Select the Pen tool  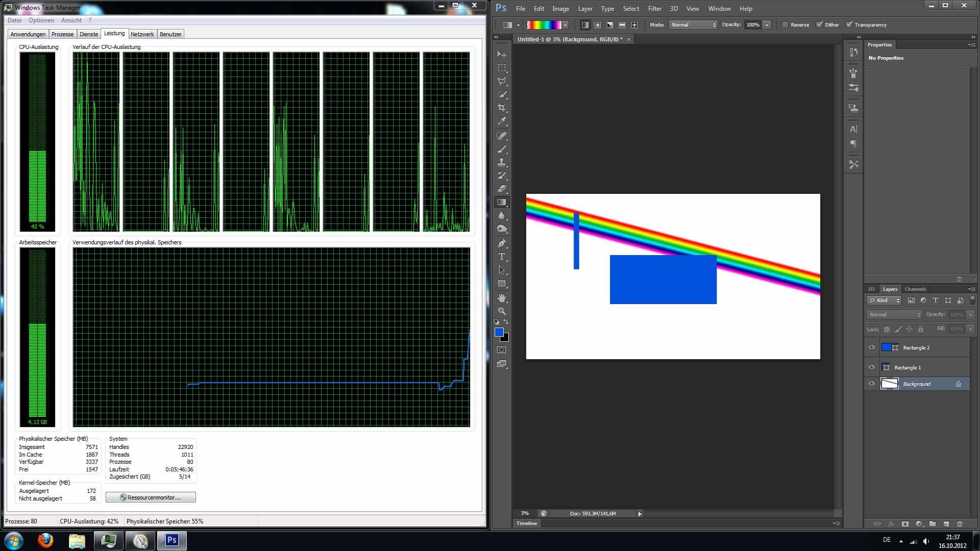click(x=502, y=243)
